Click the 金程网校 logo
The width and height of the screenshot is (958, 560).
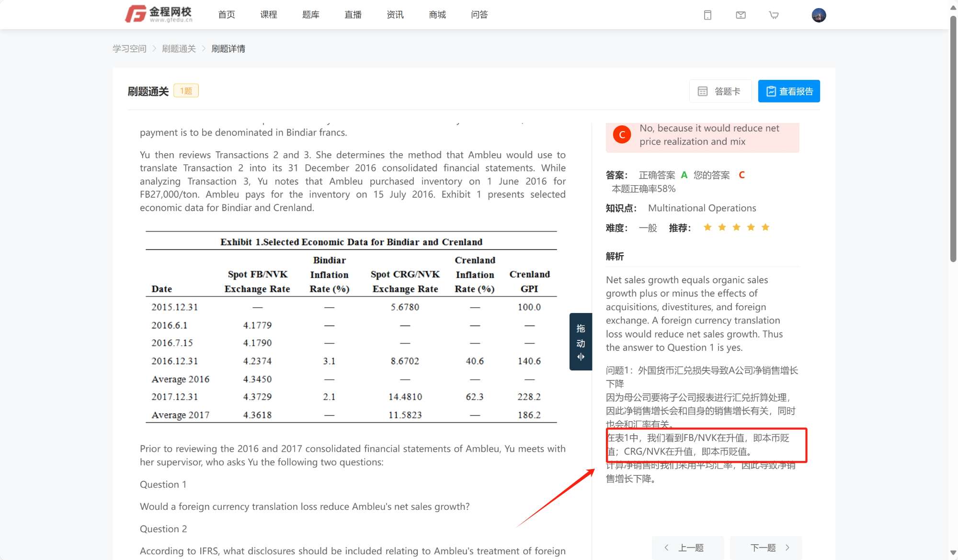click(x=159, y=14)
